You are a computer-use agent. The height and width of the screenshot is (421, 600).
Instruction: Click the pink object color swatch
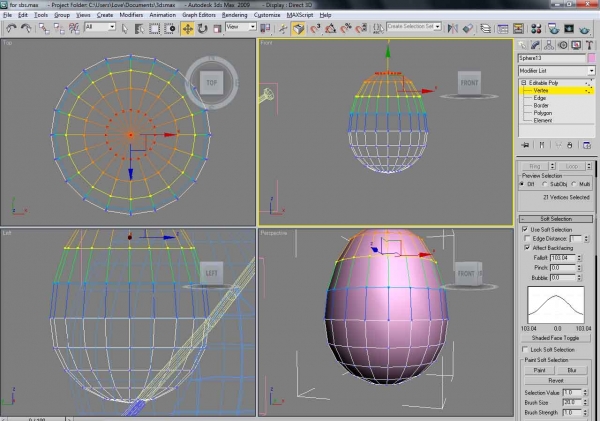tap(592, 58)
